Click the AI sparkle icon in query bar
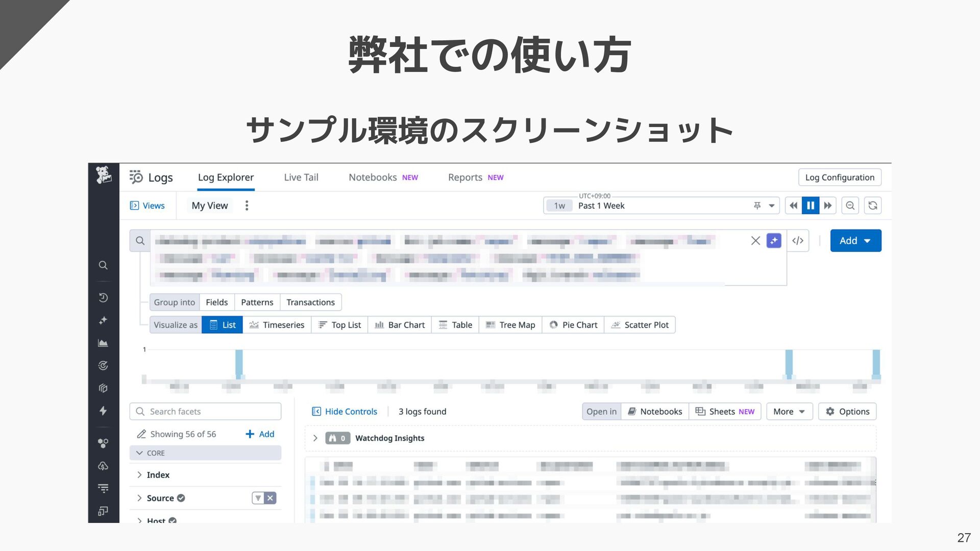Viewport: 980px width, 551px height. point(774,241)
